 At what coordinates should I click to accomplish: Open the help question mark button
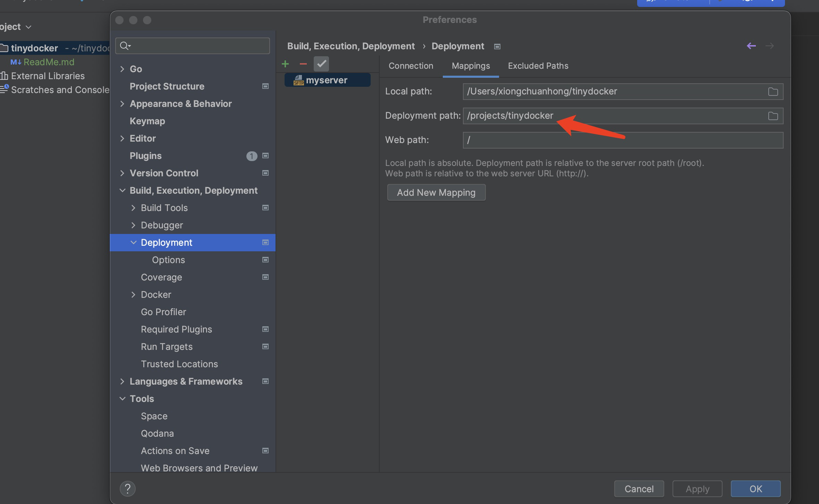[127, 489]
